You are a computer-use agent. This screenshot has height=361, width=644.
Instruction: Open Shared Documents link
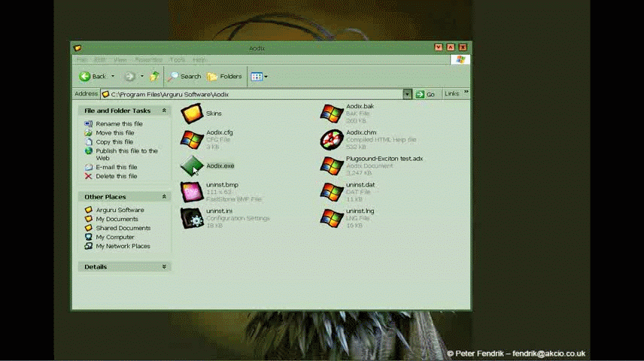tap(123, 228)
